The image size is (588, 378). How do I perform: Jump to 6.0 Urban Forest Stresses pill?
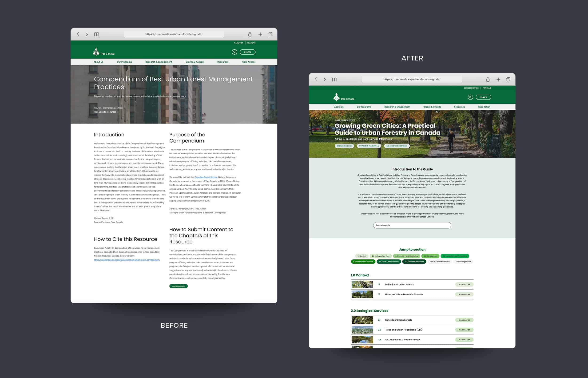pos(363,262)
